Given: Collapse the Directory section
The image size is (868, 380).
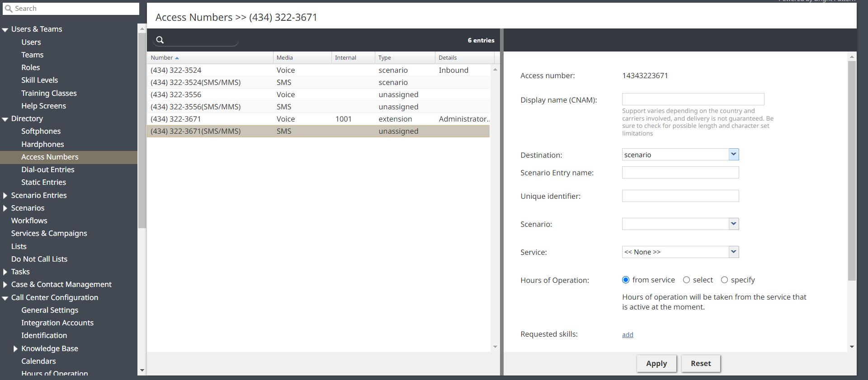Looking at the screenshot, I should pos(5,119).
